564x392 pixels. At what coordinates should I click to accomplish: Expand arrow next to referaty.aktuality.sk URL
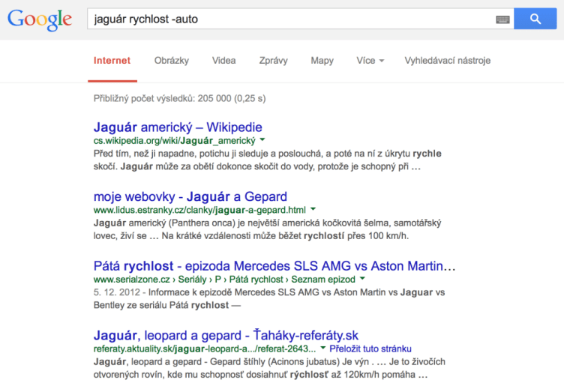pyautogui.click(x=322, y=348)
